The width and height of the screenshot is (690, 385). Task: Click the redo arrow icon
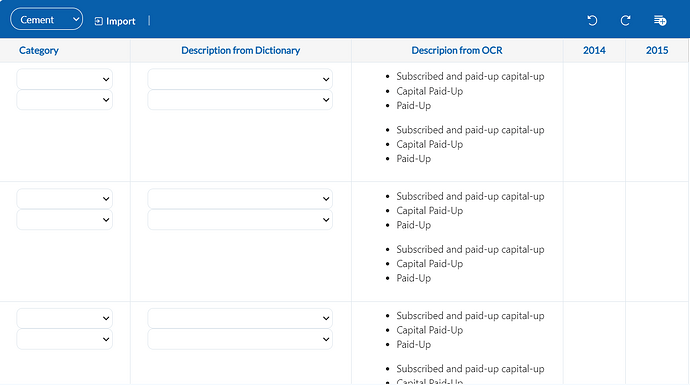pyautogui.click(x=625, y=20)
